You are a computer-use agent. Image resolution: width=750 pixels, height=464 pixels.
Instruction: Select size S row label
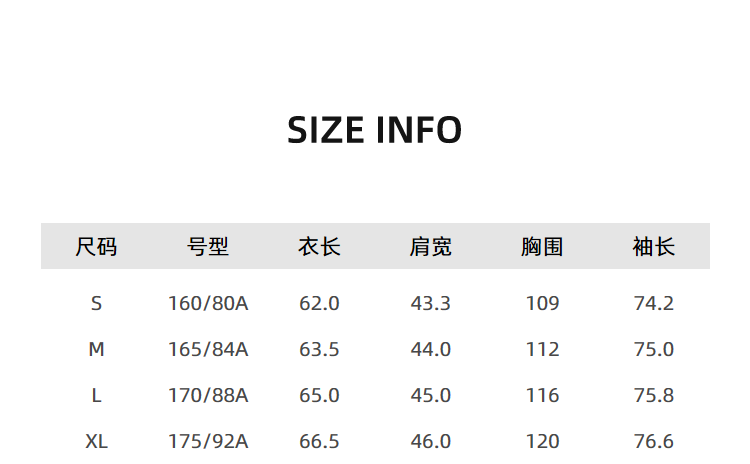click(96, 303)
